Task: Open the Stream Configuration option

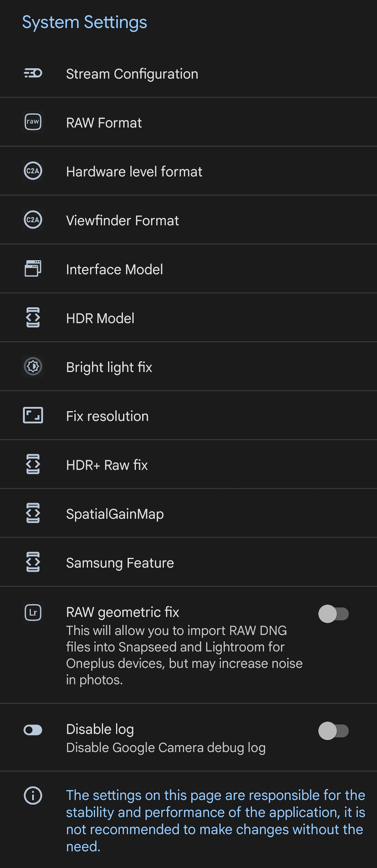Action: click(188, 73)
